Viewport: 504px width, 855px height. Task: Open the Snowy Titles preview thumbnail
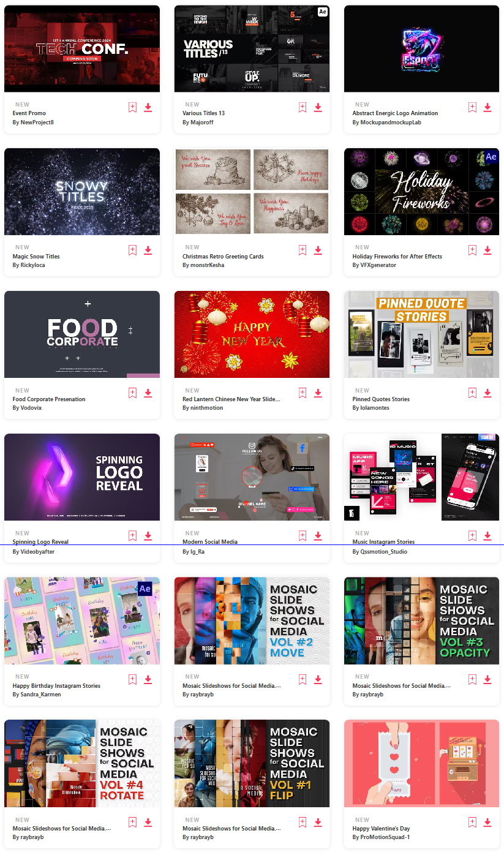tap(82, 192)
